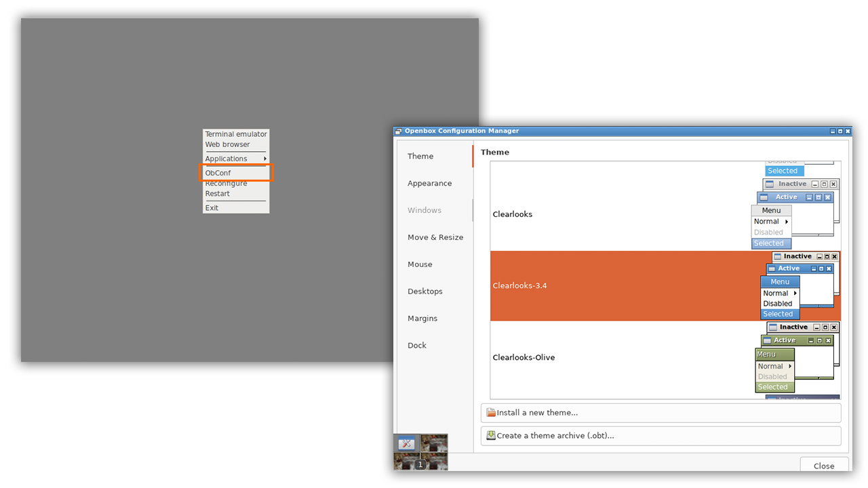Click the ObConf title bar window icon
The height and width of the screenshot is (488, 868).
pyautogui.click(x=399, y=131)
